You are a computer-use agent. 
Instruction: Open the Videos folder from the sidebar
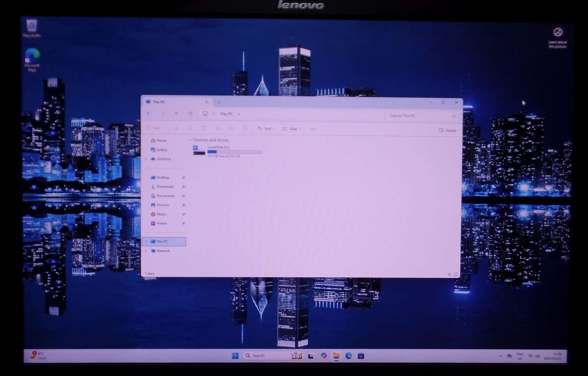point(162,223)
